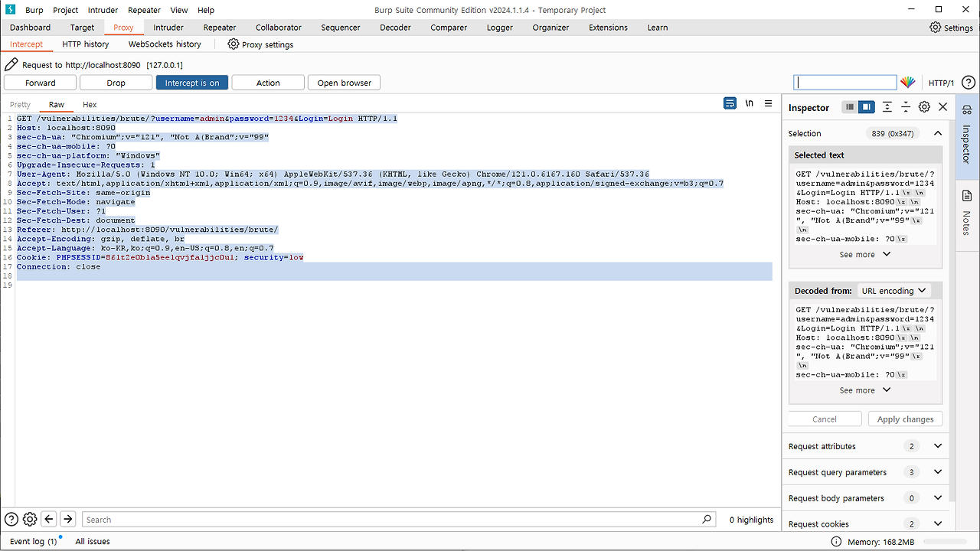The width and height of the screenshot is (980, 551).
Task: Open the Action menu button
Action: pos(268,83)
